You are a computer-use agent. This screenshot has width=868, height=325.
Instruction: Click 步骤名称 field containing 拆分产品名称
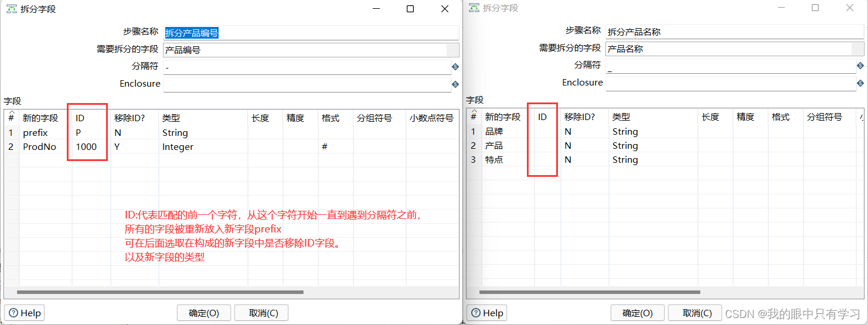click(735, 32)
